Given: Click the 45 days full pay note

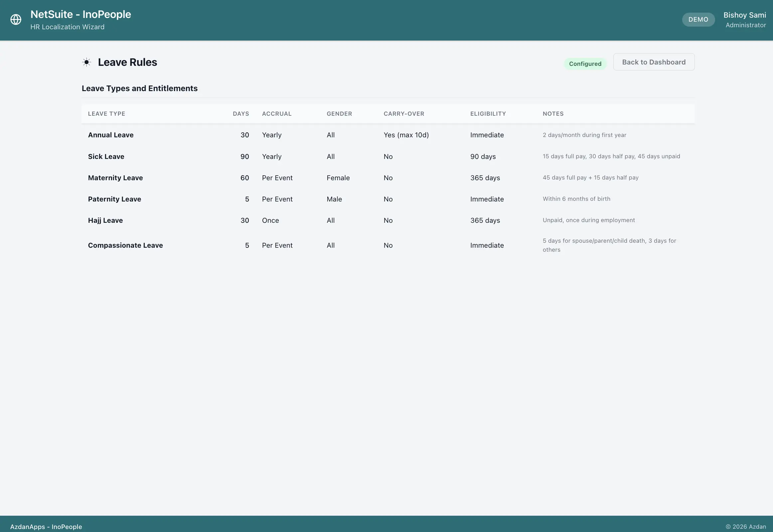Looking at the screenshot, I should [x=590, y=178].
